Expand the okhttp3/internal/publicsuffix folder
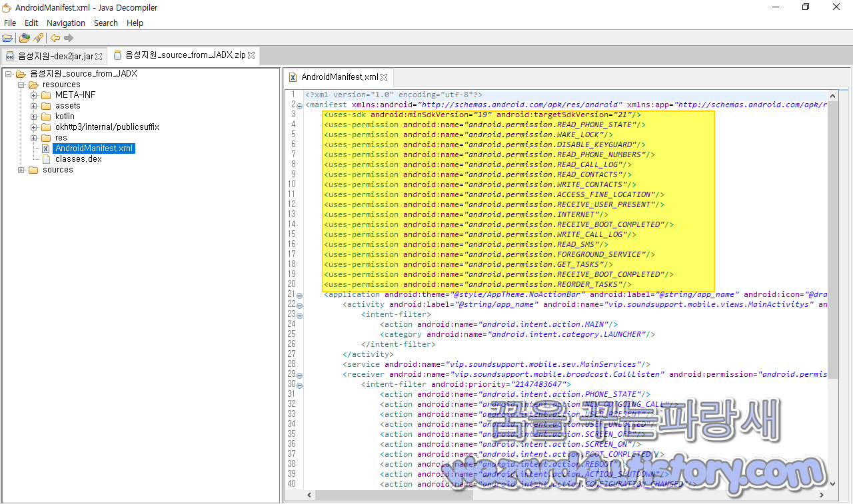This screenshot has height=504, width=853. click(33, 127)
